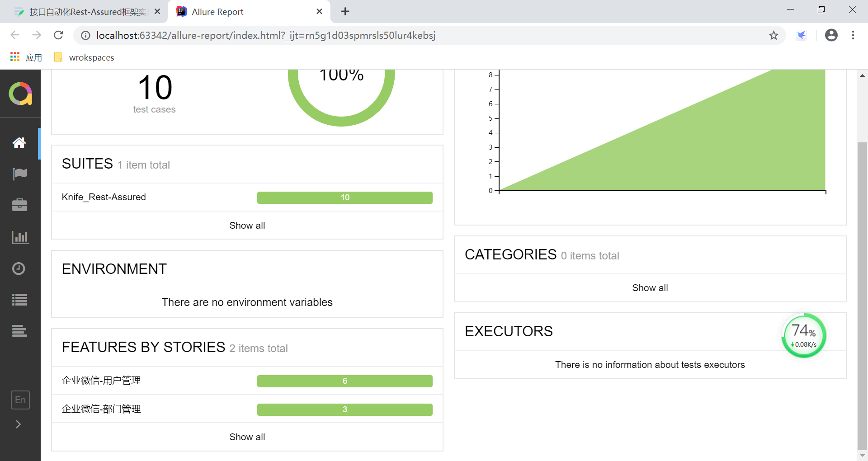868x461 pixels.
Task: Click the green bar for 企业微信-用户管理
Action: coord(344,381)
